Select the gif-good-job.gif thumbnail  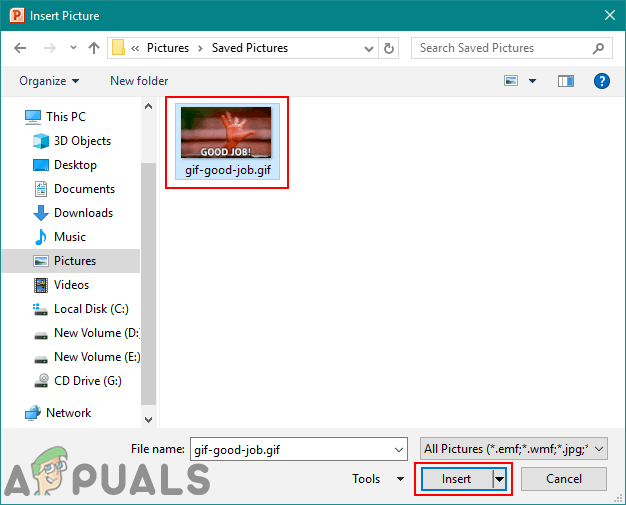(226, 133)
